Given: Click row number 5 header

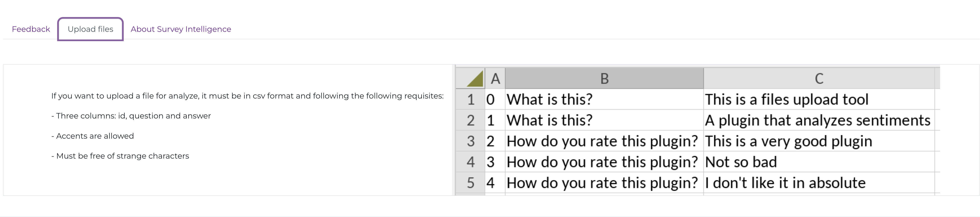Looking at the screenshot, I should (x=471, y=183).
